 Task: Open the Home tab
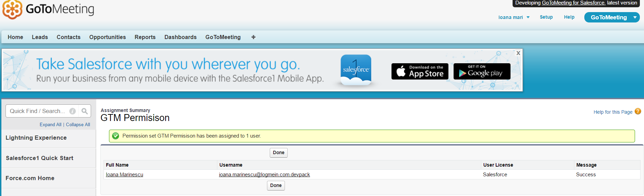pos(16,37)
